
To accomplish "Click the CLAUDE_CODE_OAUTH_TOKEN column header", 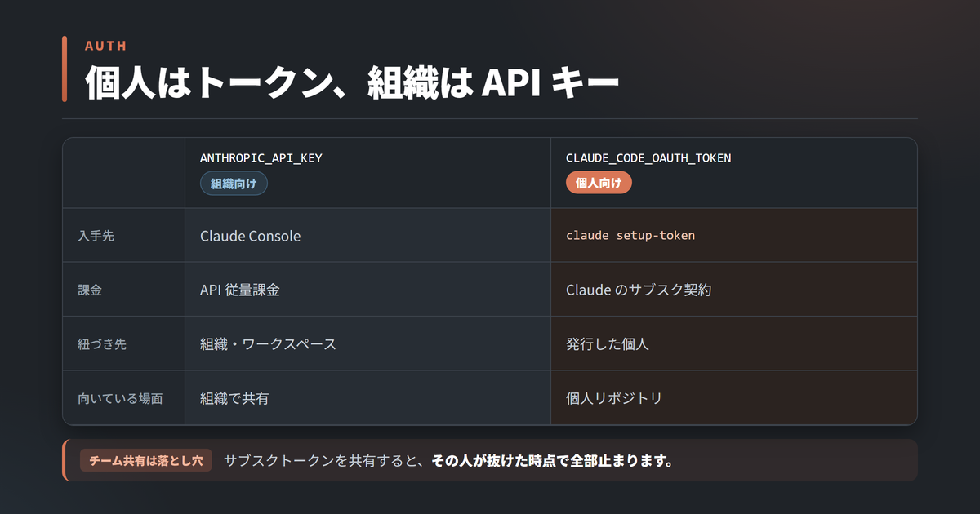I will click(648, 157).
